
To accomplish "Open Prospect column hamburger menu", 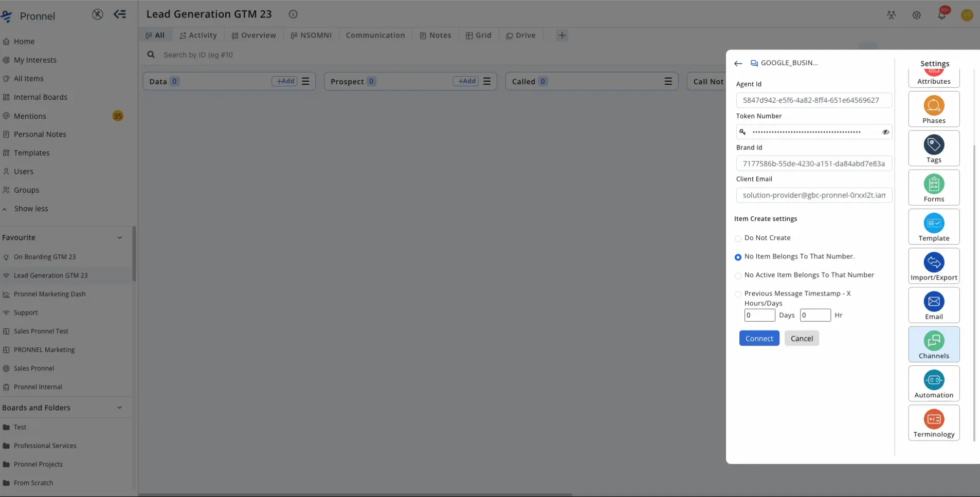I will pyautogui.click(x=487, y=81).
